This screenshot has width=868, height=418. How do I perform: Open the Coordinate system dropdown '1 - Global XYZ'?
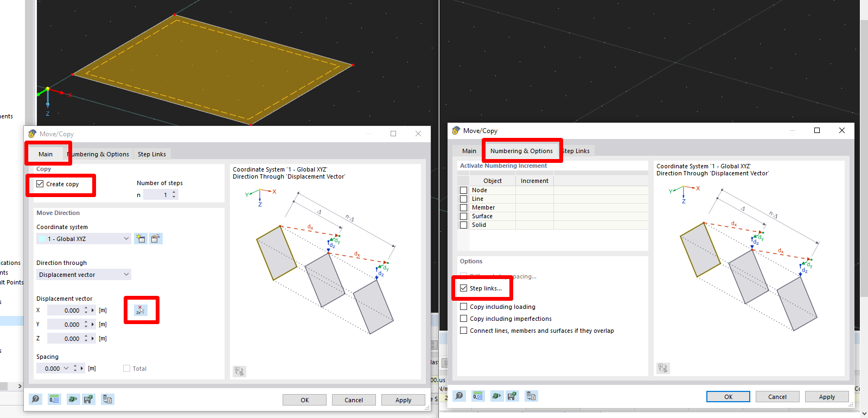coord(84,239)
